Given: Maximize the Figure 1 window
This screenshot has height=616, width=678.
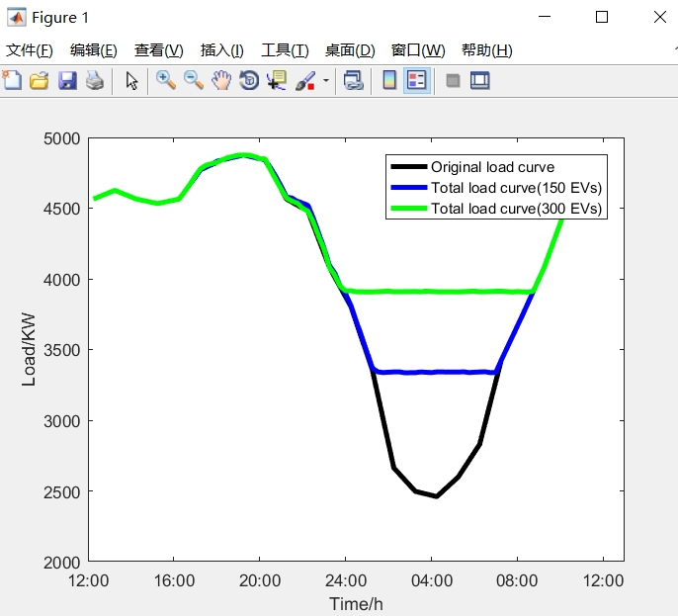Looking at the screenshot, I should click(x=602, y=17).
